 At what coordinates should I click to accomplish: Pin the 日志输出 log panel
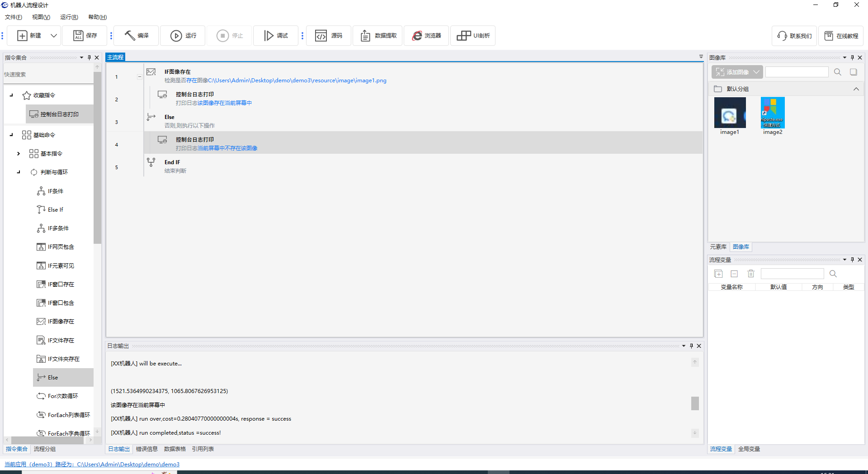pos(691,346)
